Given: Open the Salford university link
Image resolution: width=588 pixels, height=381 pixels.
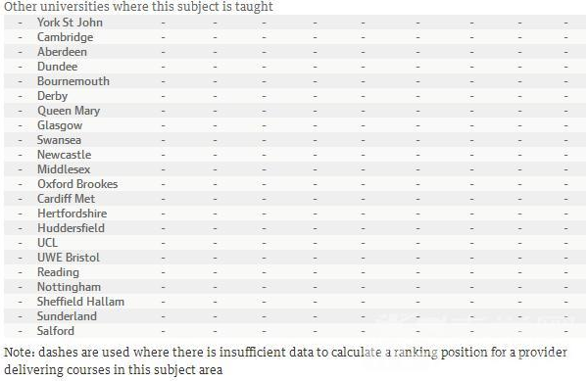Looking at the screenshot, I should [56, 331].
